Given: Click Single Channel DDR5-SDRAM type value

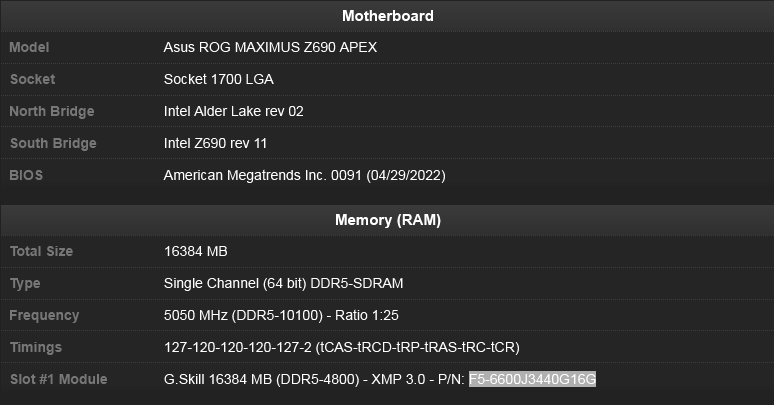Looking at the screenshot, I should (x=283, y=284).
